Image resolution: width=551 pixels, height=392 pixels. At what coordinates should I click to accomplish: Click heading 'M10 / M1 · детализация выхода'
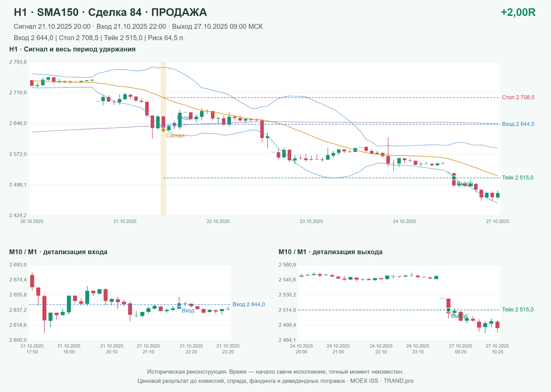pyautogui.click(x=330, y=252)
